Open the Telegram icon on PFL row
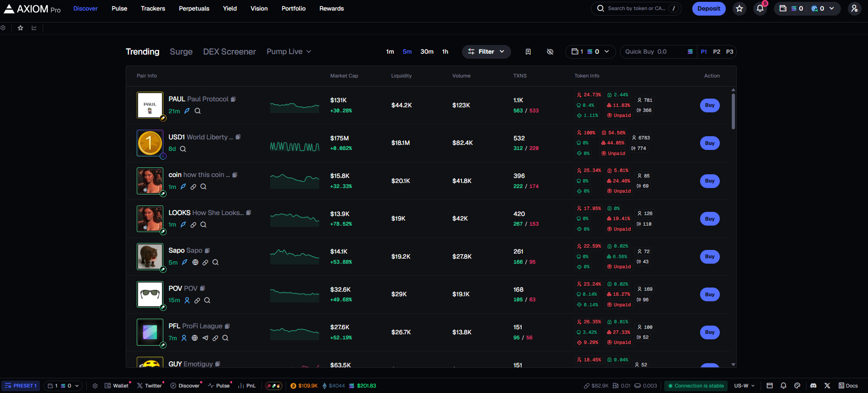 pyautogui.click(x=205, y=338)
